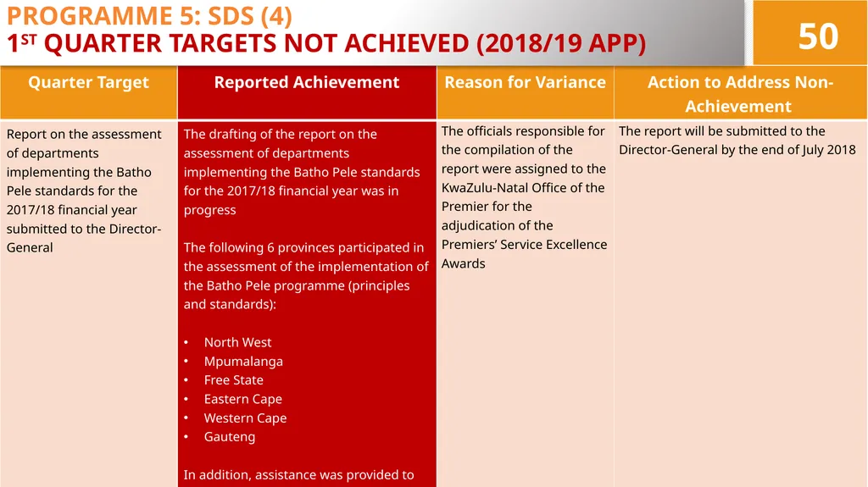This screenshot has height=487, width=868.
Task: Click the slide number 50 box
Action: click(x=810, y=33)
